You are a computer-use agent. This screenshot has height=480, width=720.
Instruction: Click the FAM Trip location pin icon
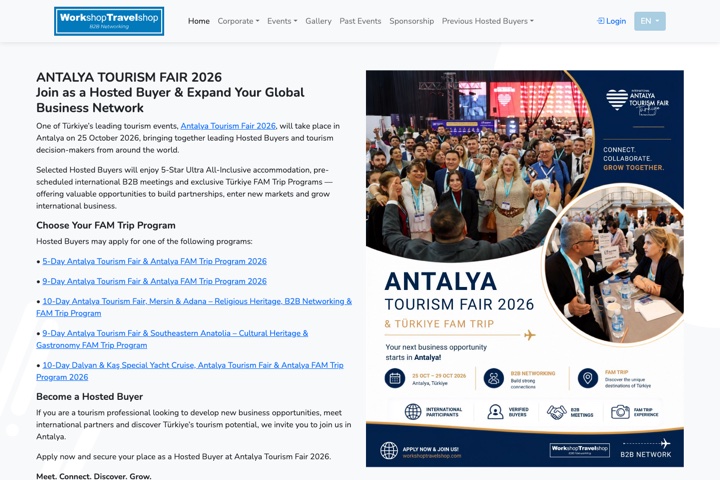tap(588, 378)
